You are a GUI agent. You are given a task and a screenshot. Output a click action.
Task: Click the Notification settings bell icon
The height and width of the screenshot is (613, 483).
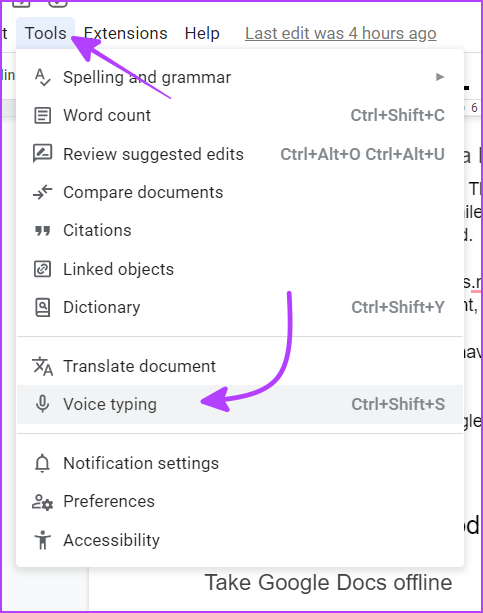pyautogui.click(x=43, y=463)
